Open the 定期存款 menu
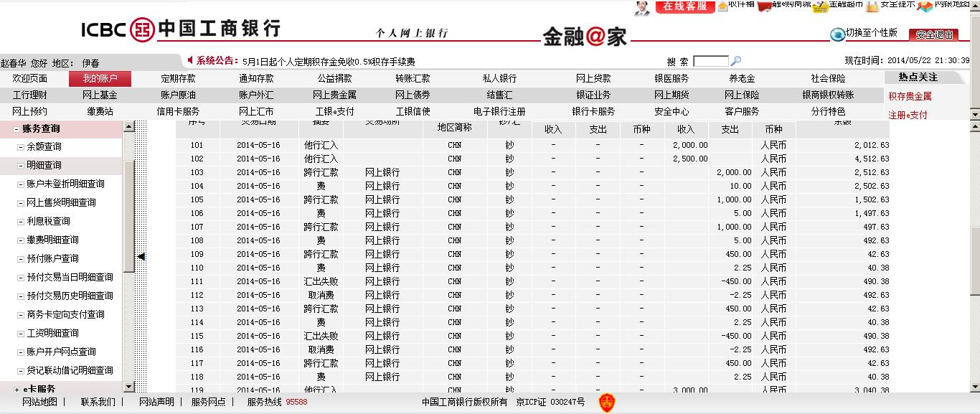 click(x=178, y=79)
